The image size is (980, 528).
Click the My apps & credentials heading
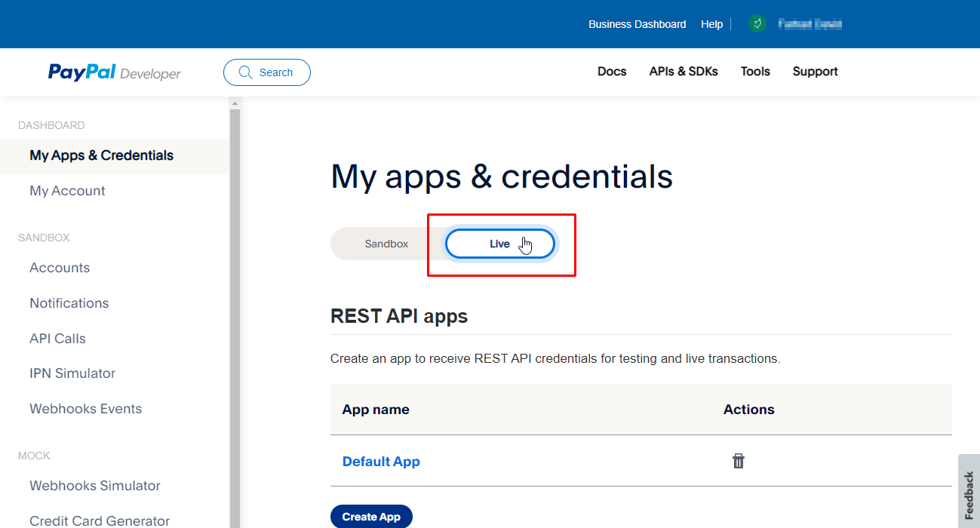(x=502, y=177)
